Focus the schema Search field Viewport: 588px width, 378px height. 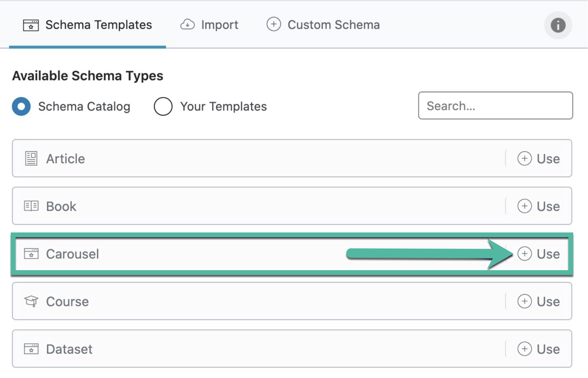pyautogui.click(x=495, y=106)
